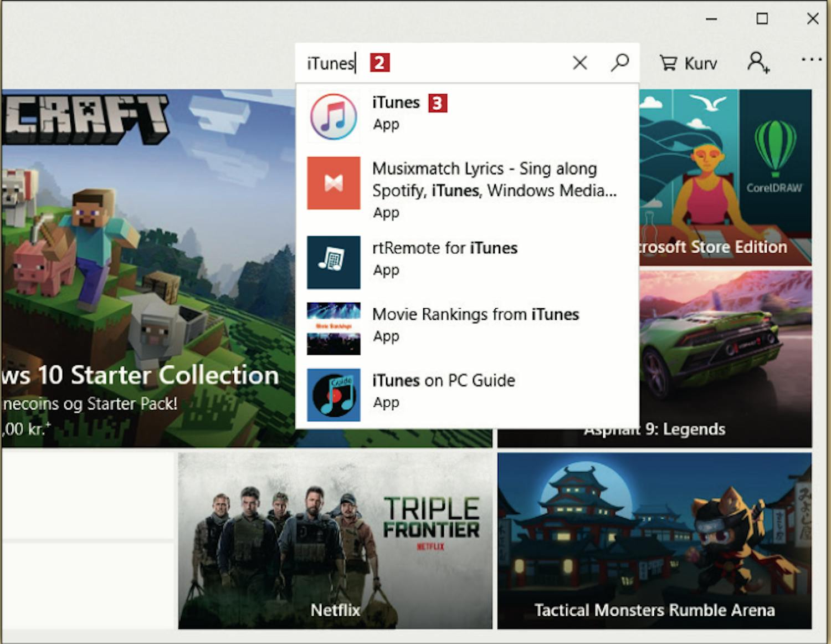This screenshot has width=831, height=644.
Task: Select the iTunes music note app icon
Action: [x=334, y=116]
